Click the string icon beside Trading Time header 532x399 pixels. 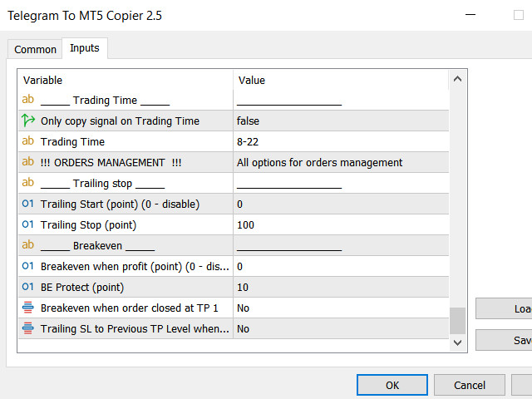pyautogui.click(x=28, y=100)
